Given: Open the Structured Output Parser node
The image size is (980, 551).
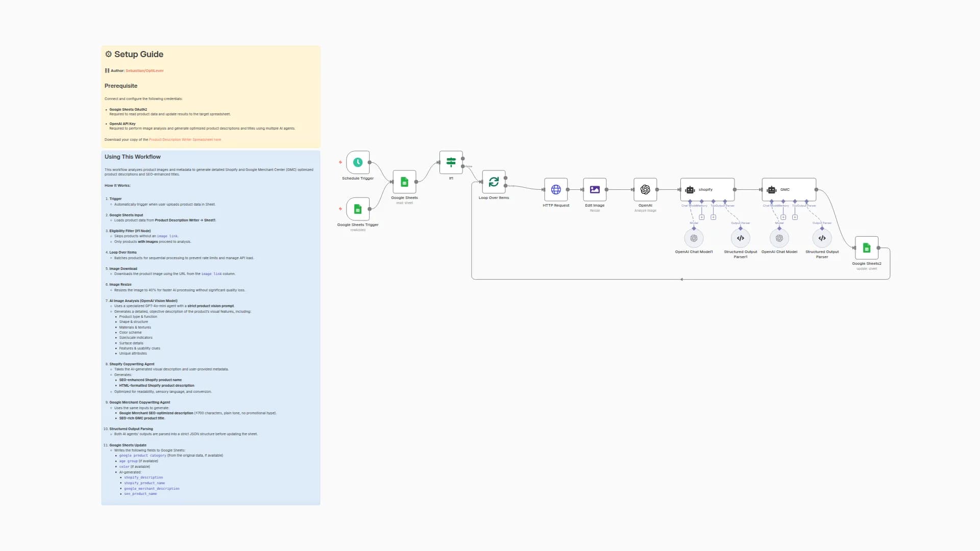Looking at the screenshot, I should (822, 238).
